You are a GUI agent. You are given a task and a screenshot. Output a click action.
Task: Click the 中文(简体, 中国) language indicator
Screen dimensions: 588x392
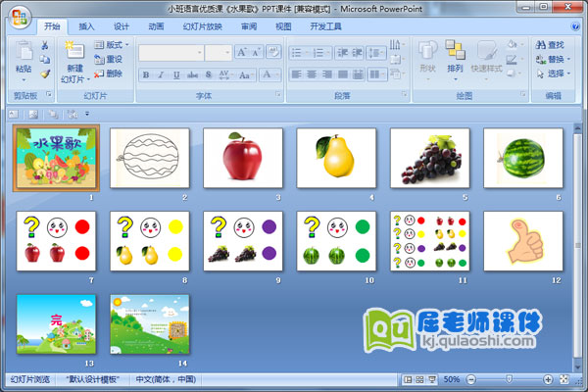[166, 379]
